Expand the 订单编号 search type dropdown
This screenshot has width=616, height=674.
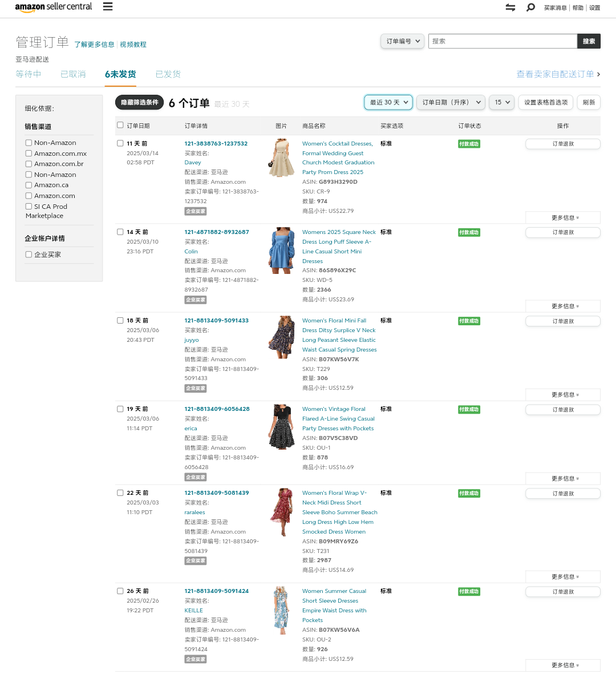coord(402,41)
